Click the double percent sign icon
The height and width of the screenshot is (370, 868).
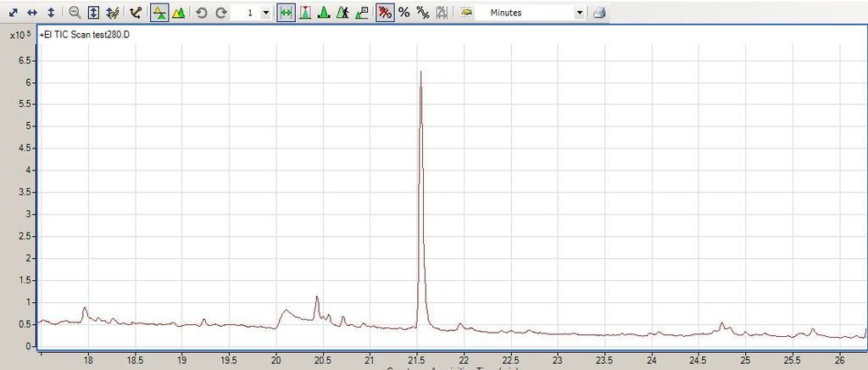click(422, 13)
